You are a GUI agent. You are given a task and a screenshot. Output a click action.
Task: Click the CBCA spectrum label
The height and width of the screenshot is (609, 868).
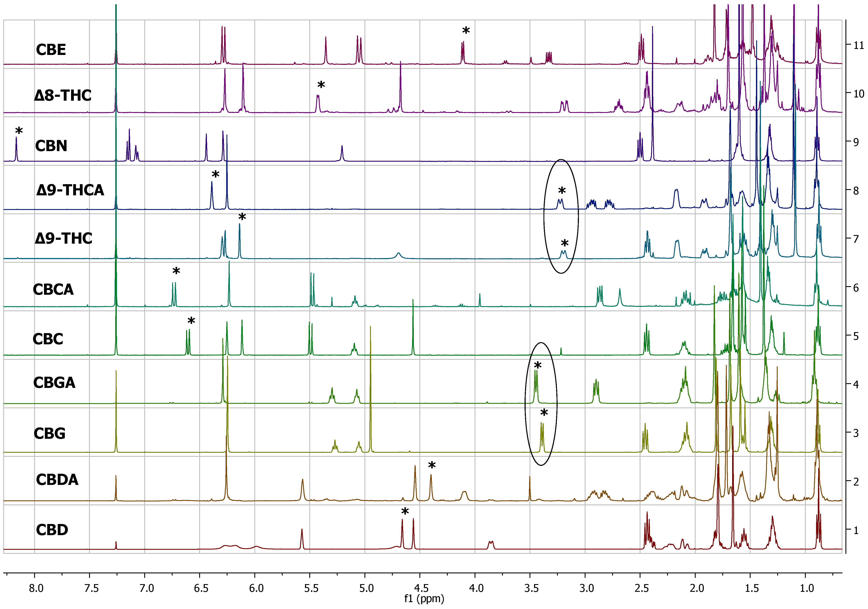click(x=53, y=290)
